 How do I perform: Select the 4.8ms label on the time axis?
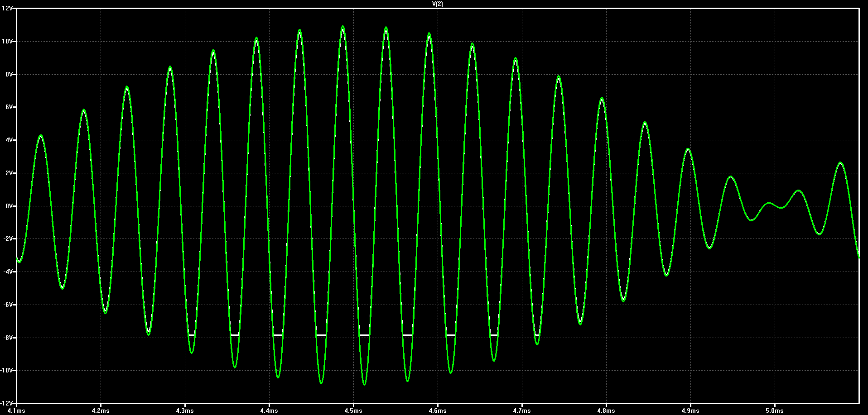[x=606, y=411]
